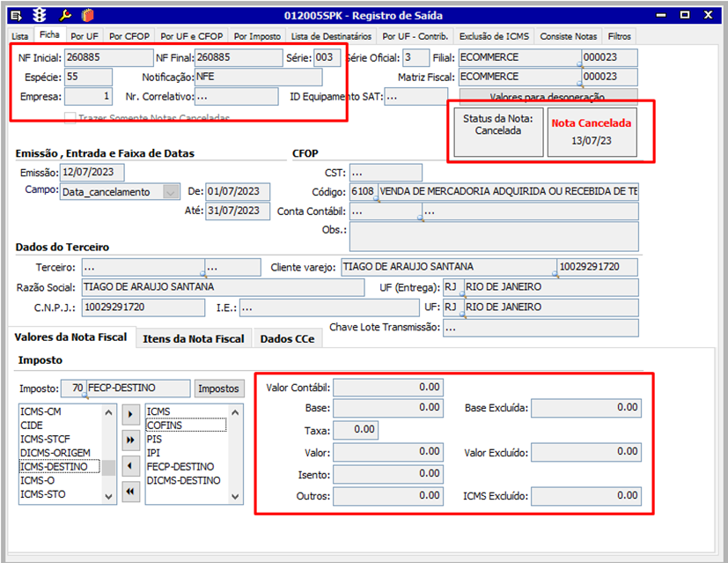Click the ICMS Excluído field

(x=586, y=496)
